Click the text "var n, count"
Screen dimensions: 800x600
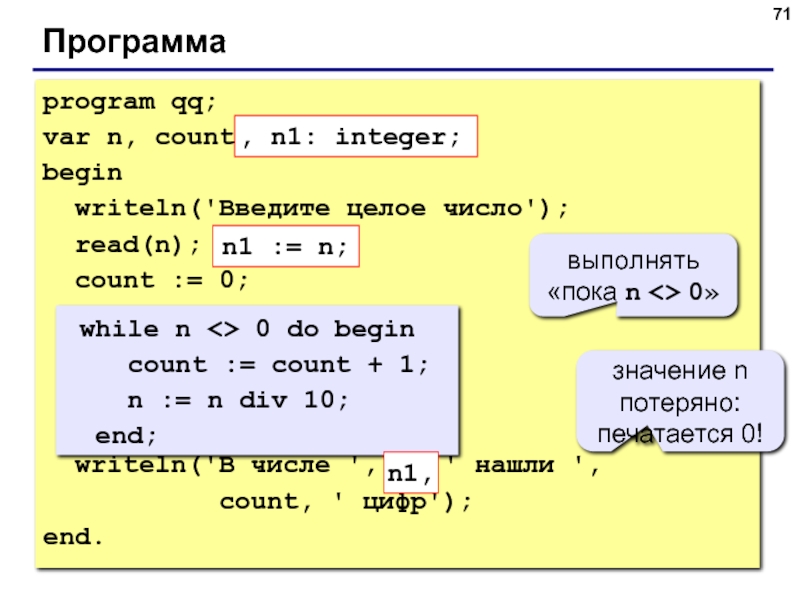(x=138, y=138)
